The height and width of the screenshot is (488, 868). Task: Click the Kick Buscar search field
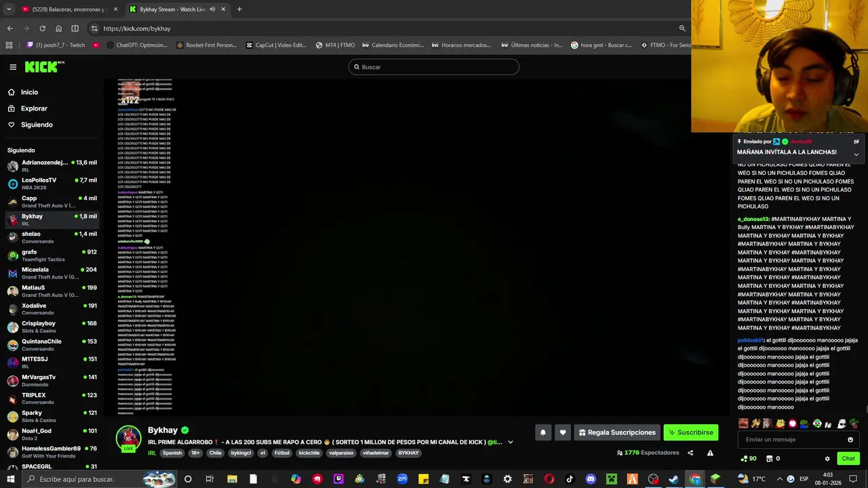pos(434,67)
